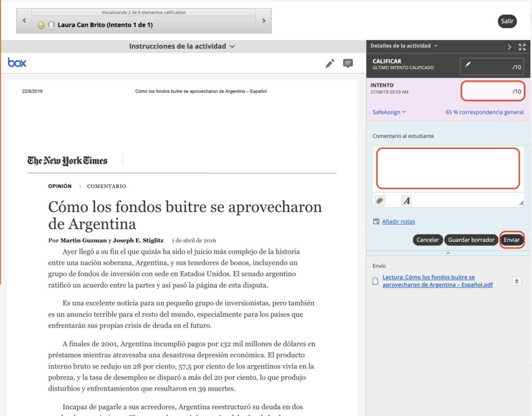Go to the next gradable item arrow
The width and height of the screenshot is (532, 416).
pos(264,21)
